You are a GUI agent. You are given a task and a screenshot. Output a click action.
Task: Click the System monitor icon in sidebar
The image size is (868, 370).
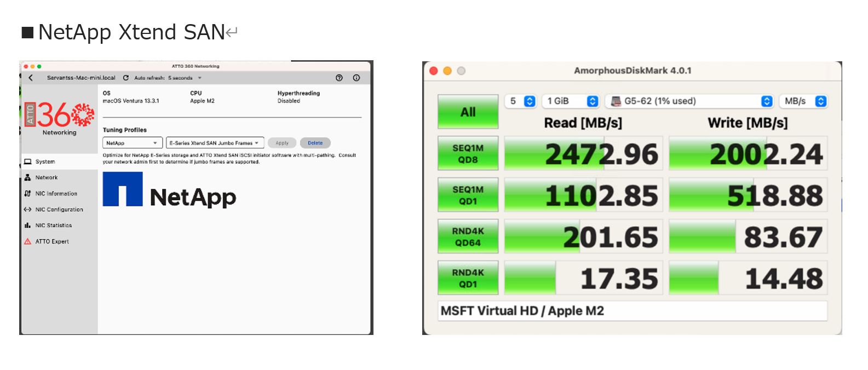point(27,161)
